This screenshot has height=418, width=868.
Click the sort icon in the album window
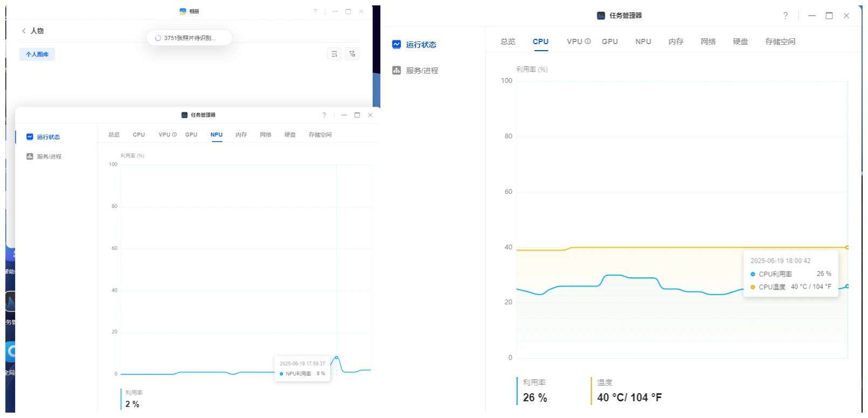coord(334,54)
